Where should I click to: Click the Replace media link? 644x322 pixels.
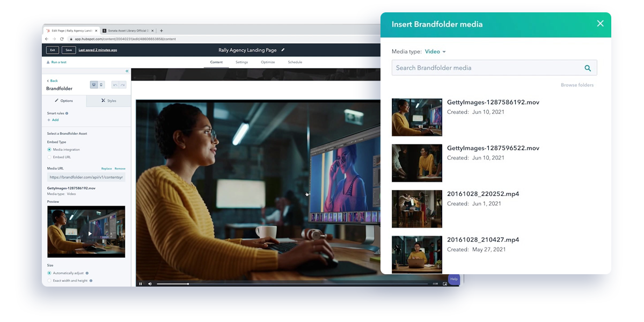point(106,169)
